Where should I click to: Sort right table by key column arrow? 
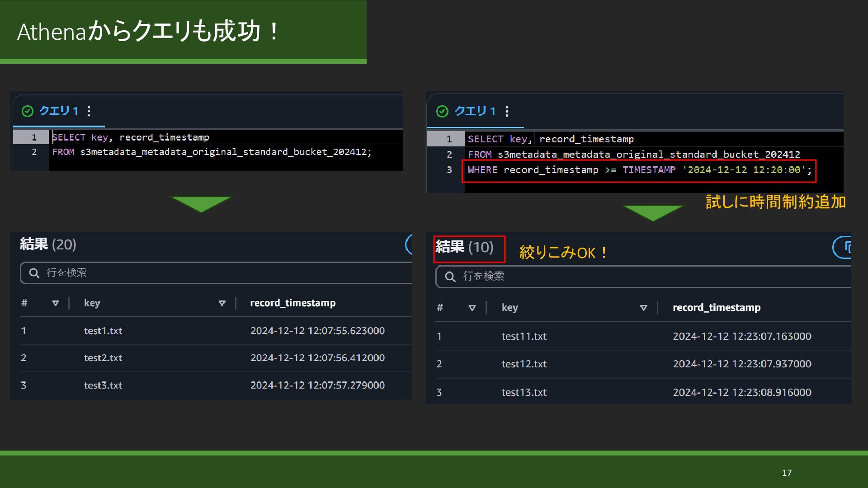643,308
